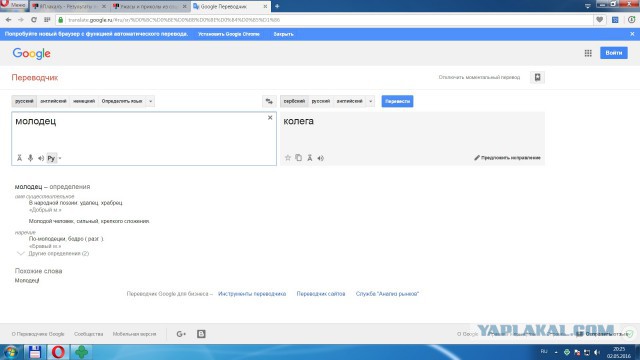The height and width of the screenshot is (360, 640).
Task: Click Отключить моментальный перевод link
Action: (x=479, y=77)
